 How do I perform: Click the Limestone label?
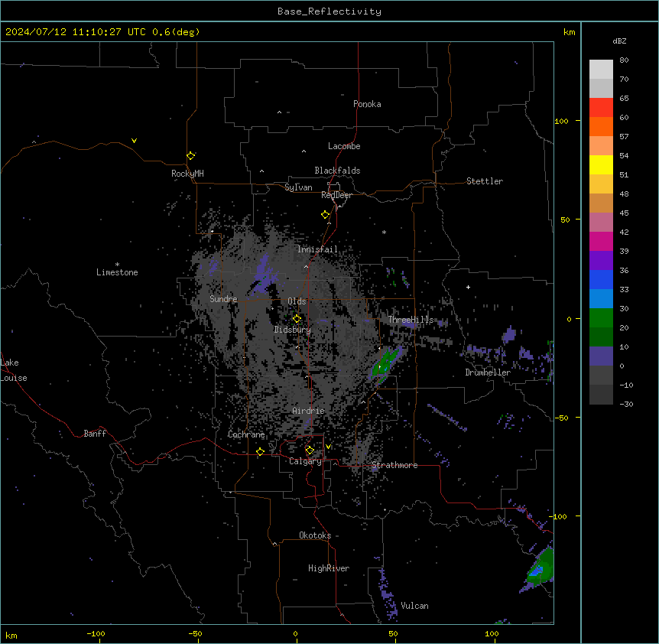pos(117,272)
